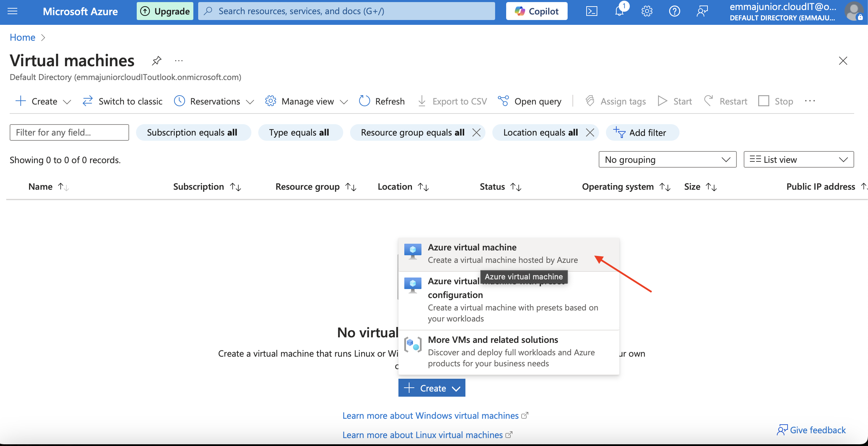Go to Home breadcrumb
Screen dimensions: 868x446
(22, 37)
